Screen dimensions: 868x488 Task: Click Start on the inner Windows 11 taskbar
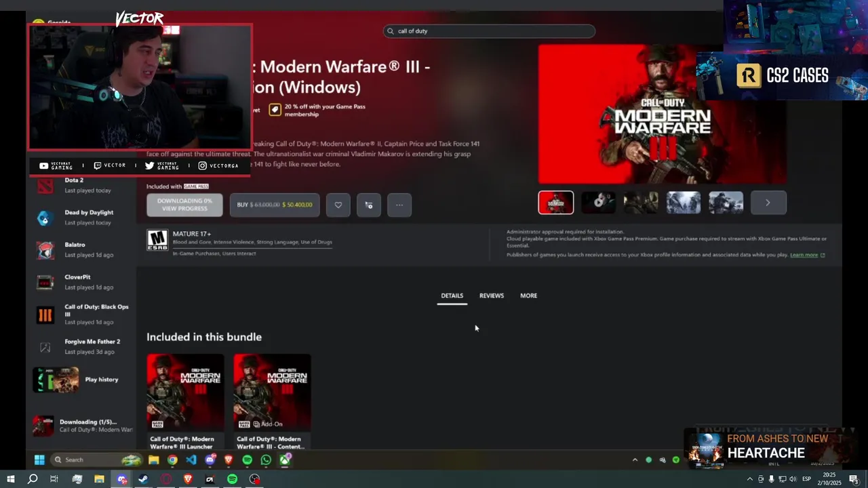39,460
